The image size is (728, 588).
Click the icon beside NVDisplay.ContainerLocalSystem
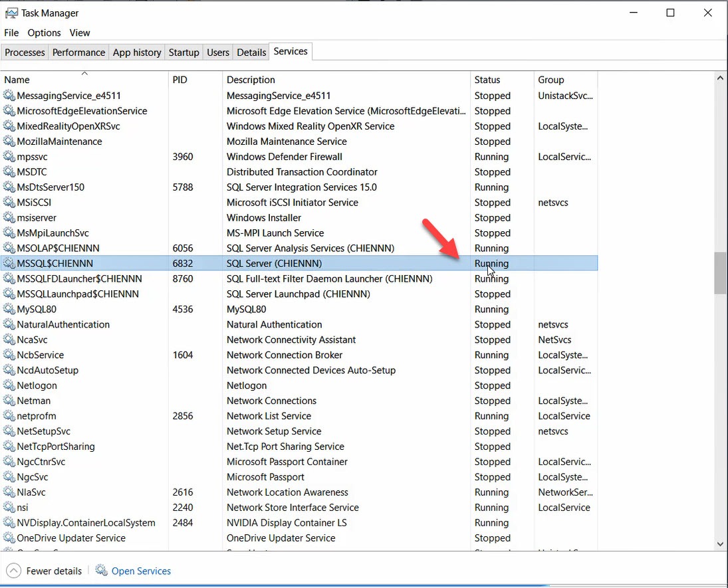click(x=9, y=523)
